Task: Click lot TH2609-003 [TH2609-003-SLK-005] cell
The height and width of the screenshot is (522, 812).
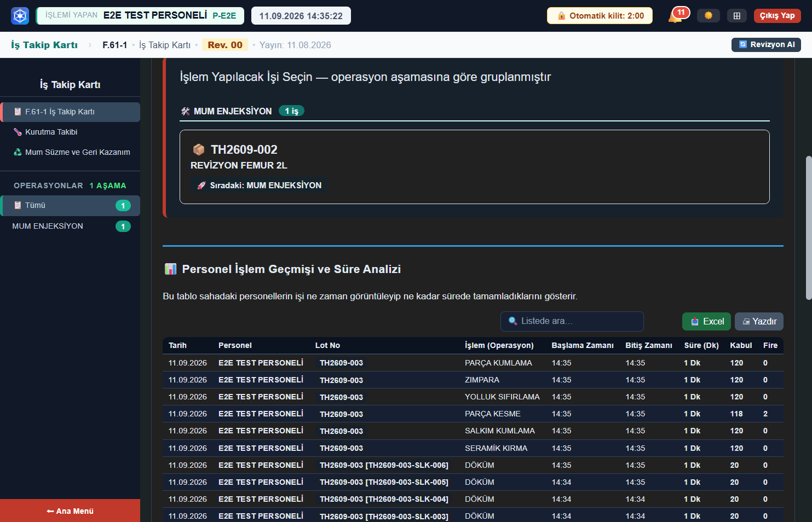Action: pos(384,482)
